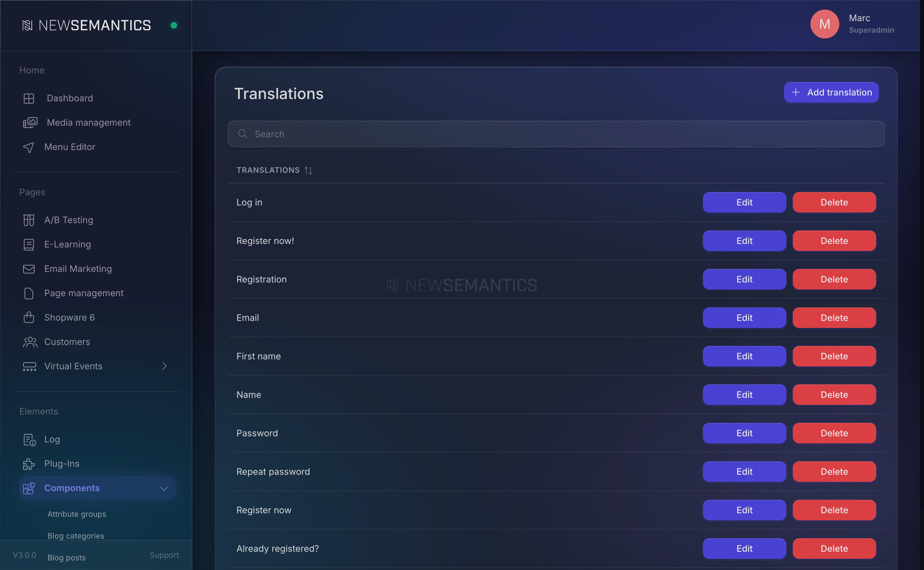The width and height of the screenshot is (924, 570).
Task: Click the Shopware 6 shopping bag icon
Action: (29, 317)
